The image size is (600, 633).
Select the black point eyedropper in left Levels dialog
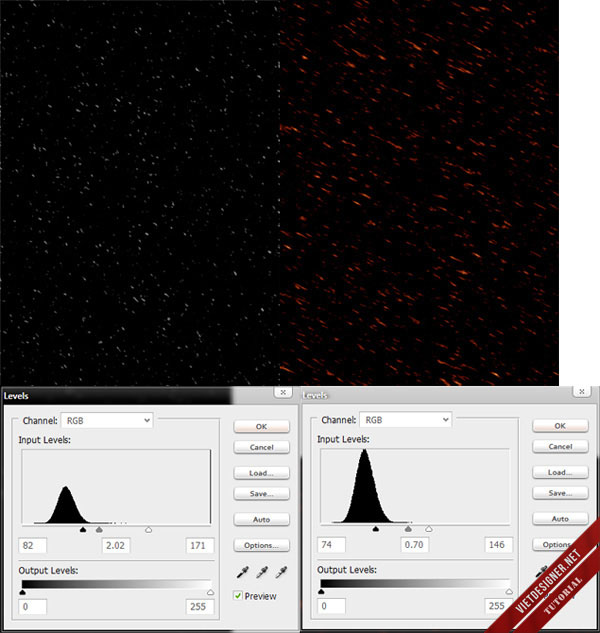pyautogui.click(x=243, y=572)
